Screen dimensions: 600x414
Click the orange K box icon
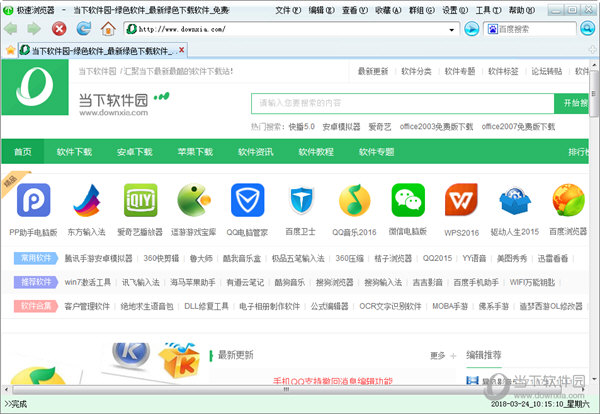(x=179, y=360)
